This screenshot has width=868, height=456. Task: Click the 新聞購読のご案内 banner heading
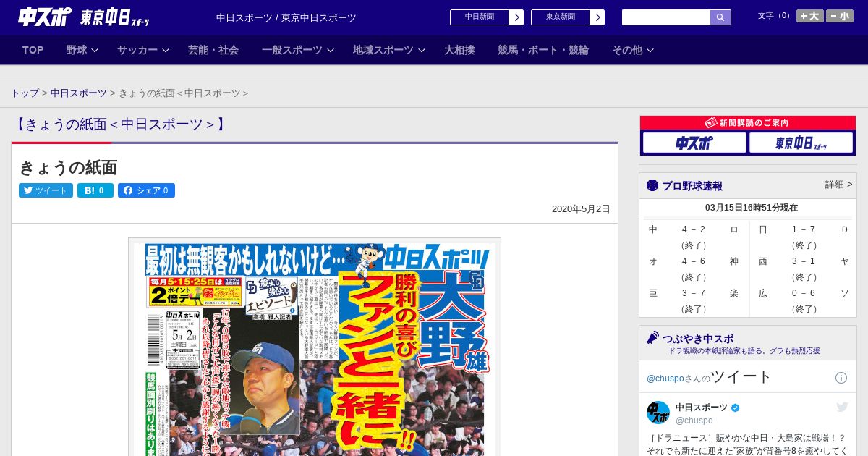(x=748, y=123)
